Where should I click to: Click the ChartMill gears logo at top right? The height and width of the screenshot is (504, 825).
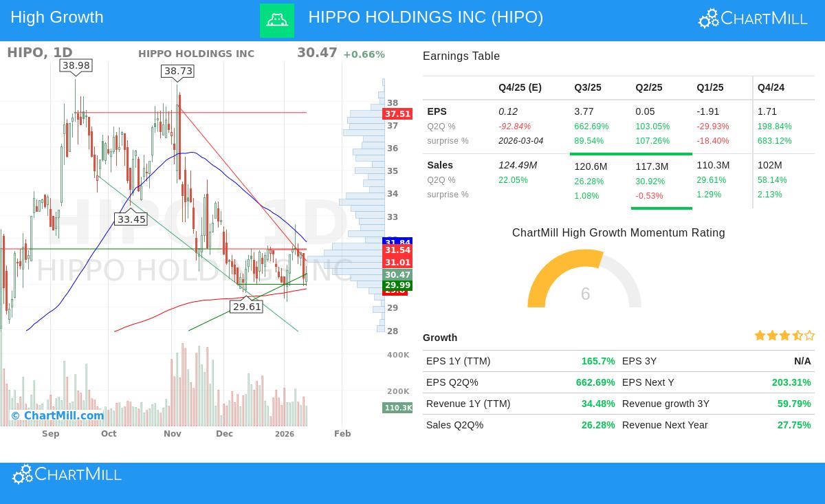[x=709, y=18]
